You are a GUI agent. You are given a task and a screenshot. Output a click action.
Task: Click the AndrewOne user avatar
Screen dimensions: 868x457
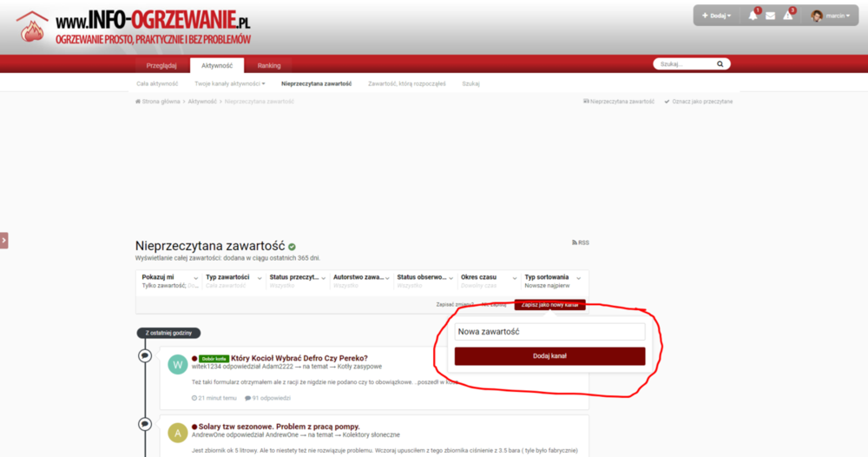(x=178, y=432)
